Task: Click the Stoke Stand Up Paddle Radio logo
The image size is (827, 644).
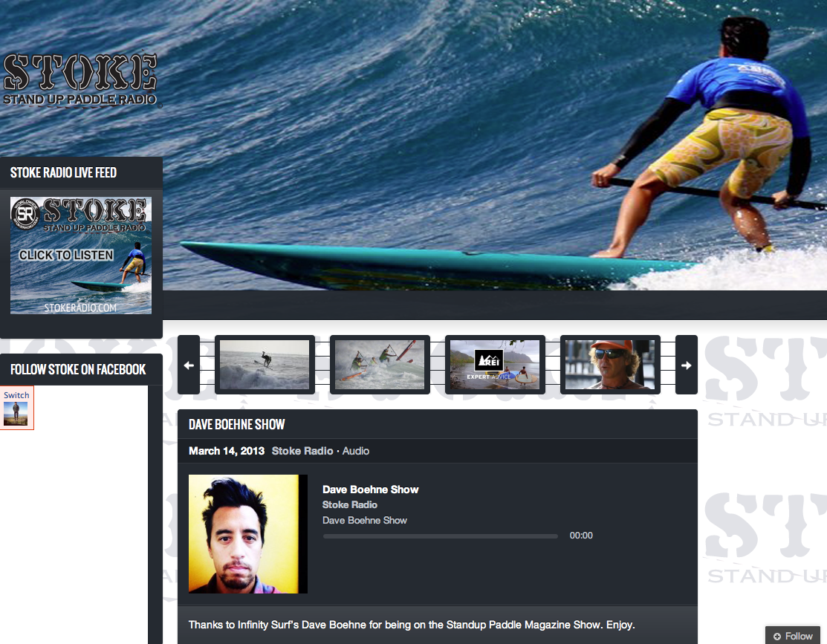Action: (x=80, y=79)
